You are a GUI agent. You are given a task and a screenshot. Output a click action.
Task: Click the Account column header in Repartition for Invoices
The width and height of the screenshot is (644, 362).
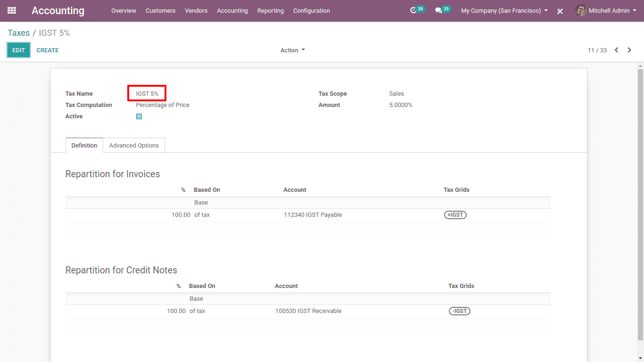(x=295, y=190)
